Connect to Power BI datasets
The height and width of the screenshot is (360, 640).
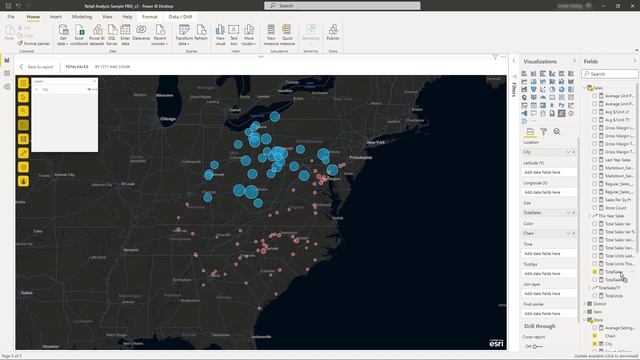pos(97,35)
